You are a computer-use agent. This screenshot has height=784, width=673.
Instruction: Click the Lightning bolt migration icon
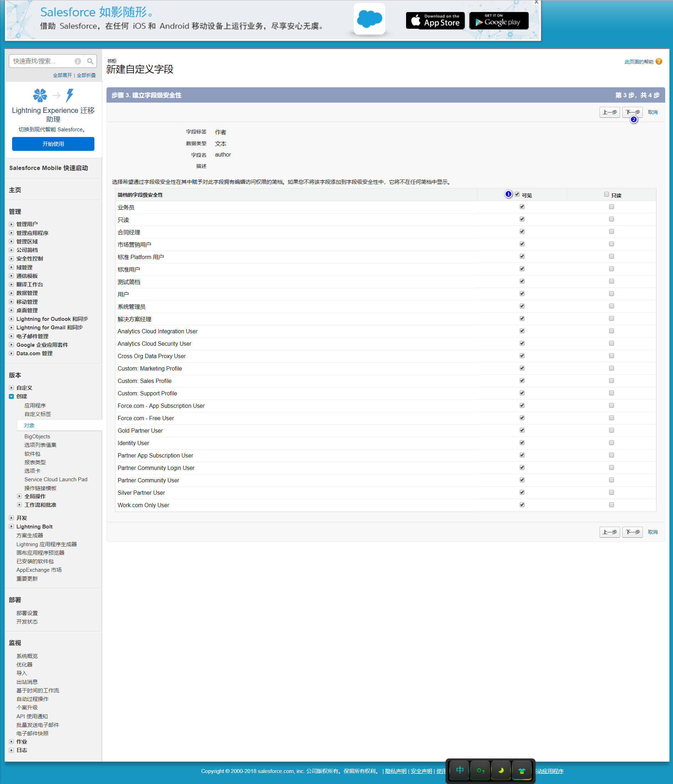tap(70, 95)
